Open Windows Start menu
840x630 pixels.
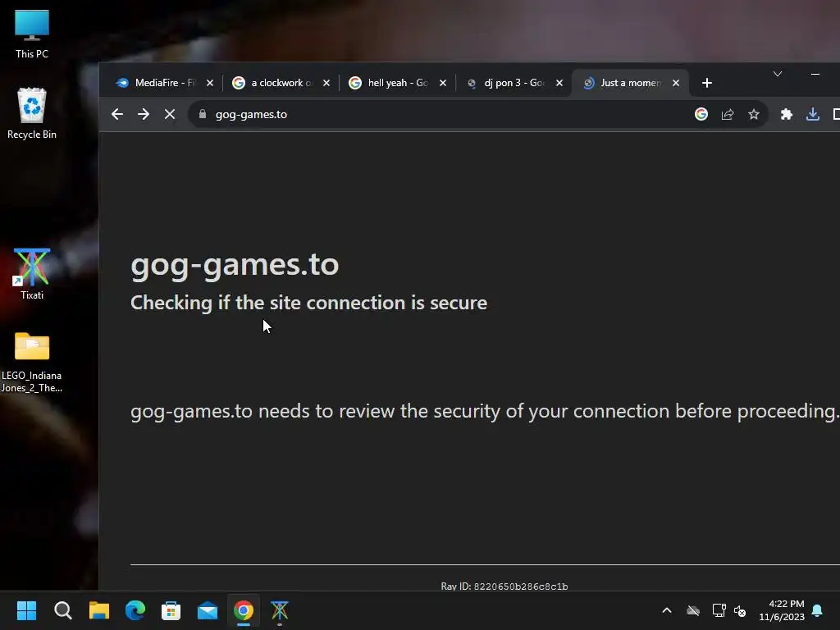point(27,610)
